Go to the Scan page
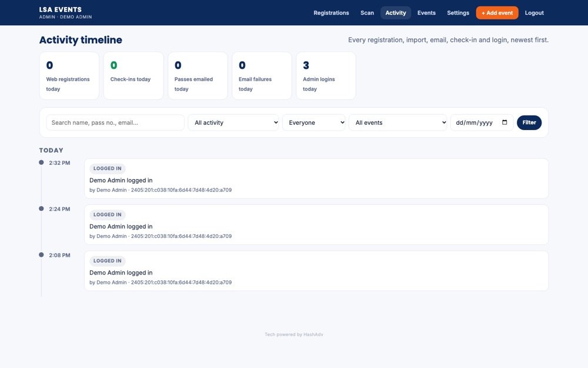Image resolution: width=588 pixels, height=368 pixels. 367,13
